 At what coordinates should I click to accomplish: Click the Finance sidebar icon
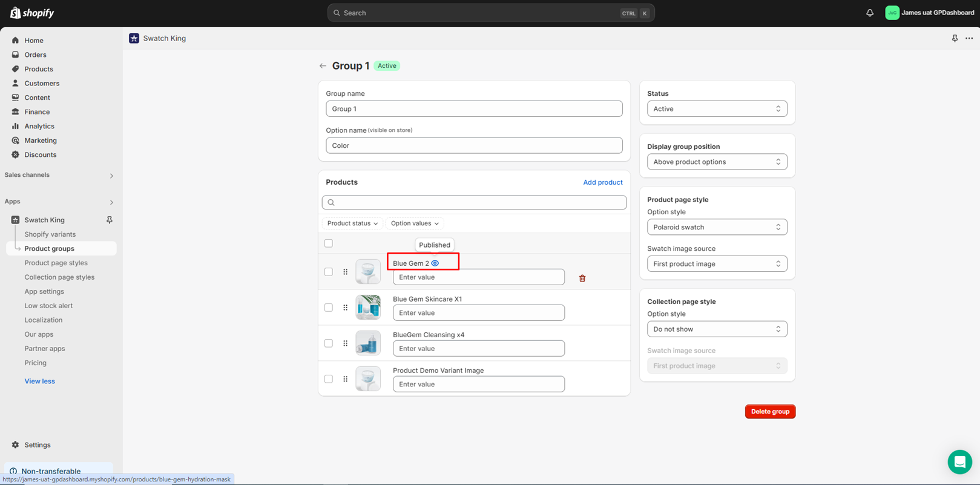[x=15, y=112]
